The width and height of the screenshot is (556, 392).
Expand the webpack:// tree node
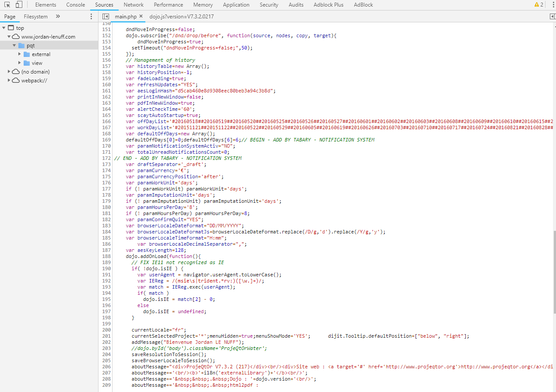coord(9,80)
